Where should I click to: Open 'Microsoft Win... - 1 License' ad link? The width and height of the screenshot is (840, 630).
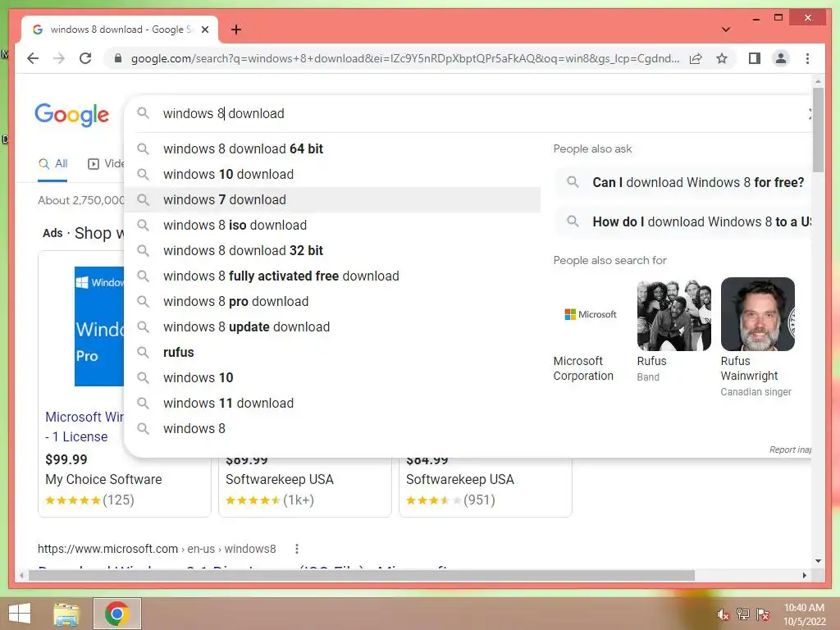pyautogui.click(x=84, y=427)
